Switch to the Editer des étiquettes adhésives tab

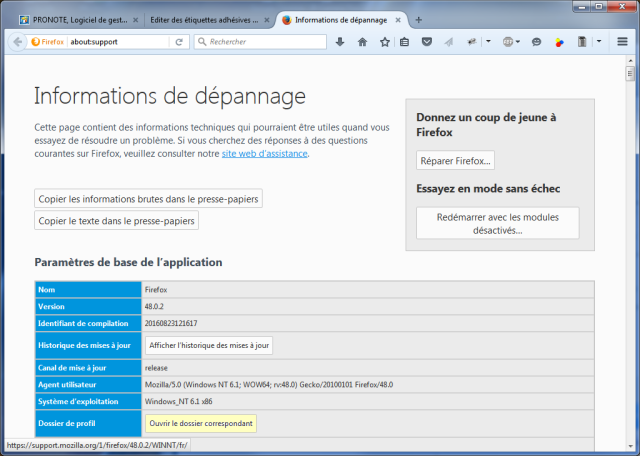pos(203,19)
